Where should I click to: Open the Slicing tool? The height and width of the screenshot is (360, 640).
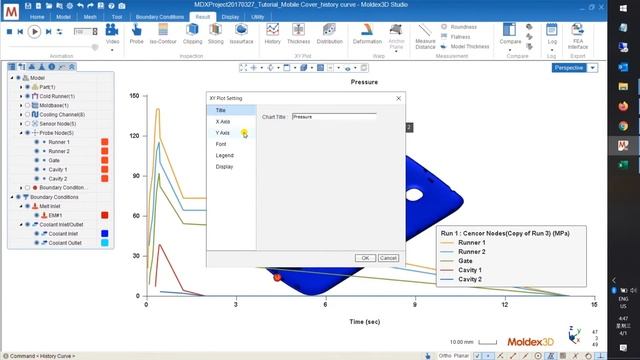click(x=216, y=34)
